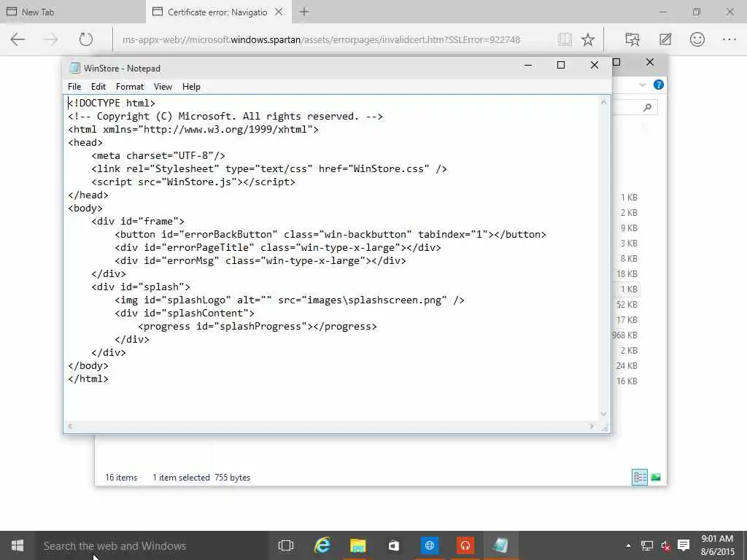Click File Explorer search magnifier
The height and width of the screenshot is (560, 747).
[647, 108]
